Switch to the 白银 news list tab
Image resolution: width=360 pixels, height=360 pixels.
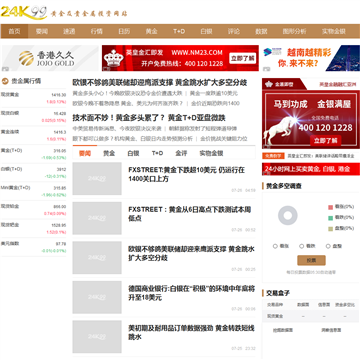(133, 153)
